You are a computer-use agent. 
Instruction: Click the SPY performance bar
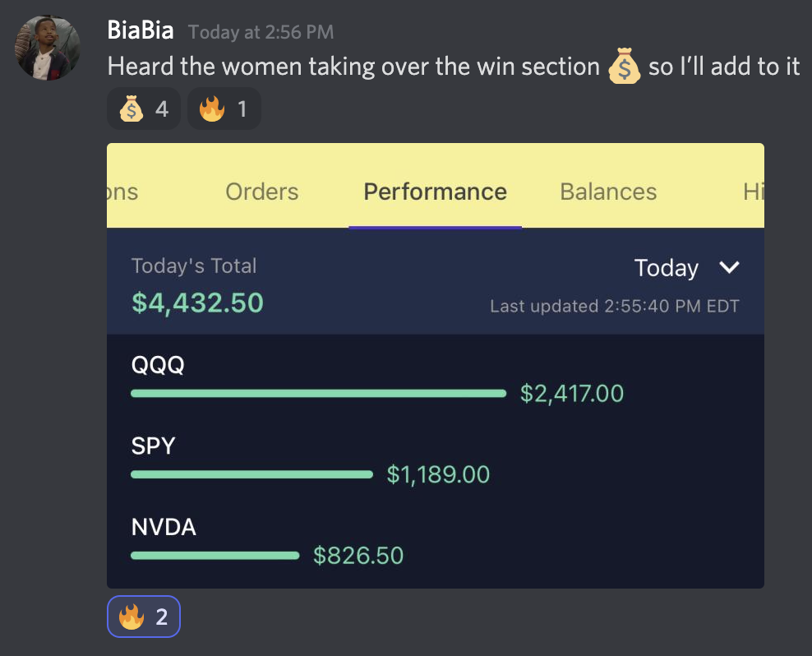(x=251, y=474)
